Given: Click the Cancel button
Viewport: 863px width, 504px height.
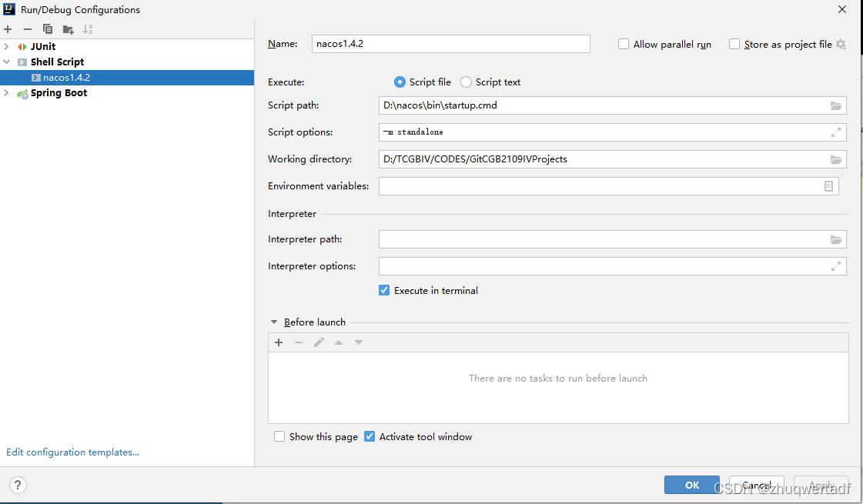Looking at the screenshot, I should (x=757, y=485).
